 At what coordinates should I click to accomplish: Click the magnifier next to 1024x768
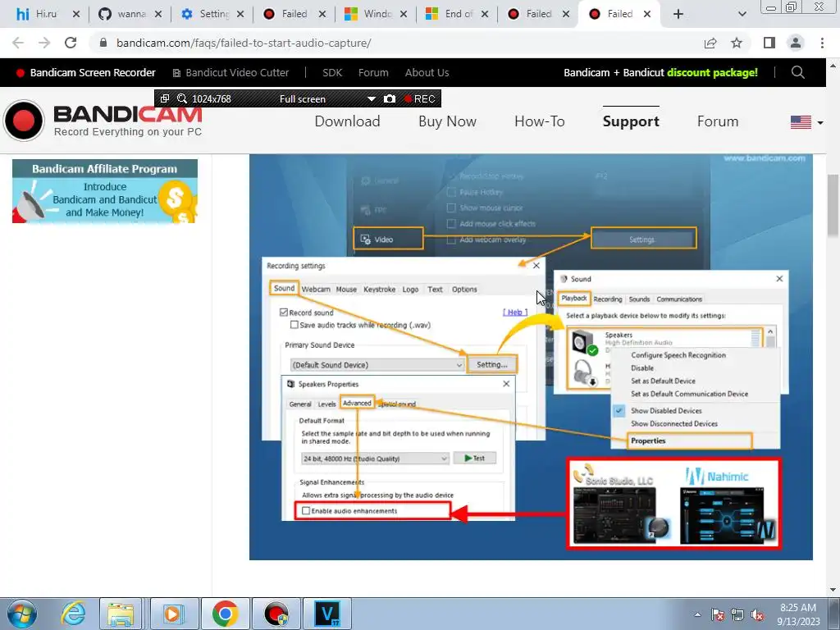[x=182, y=98]
